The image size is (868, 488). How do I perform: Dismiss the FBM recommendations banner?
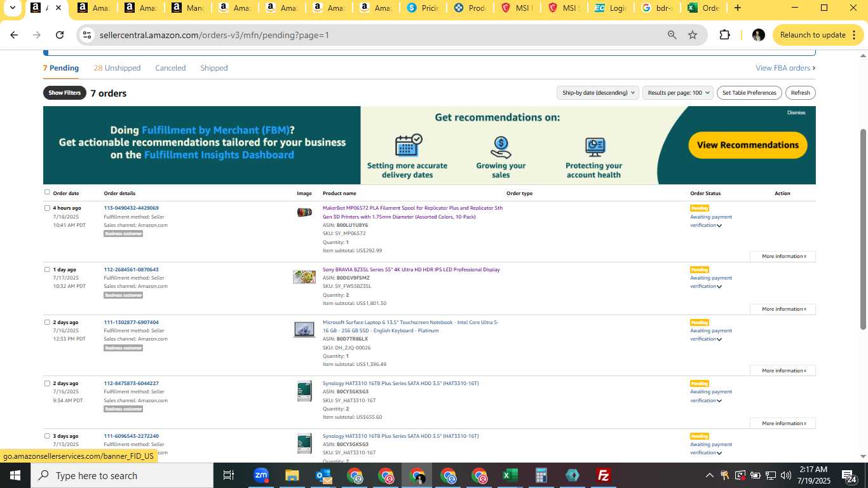pos(796,112)
